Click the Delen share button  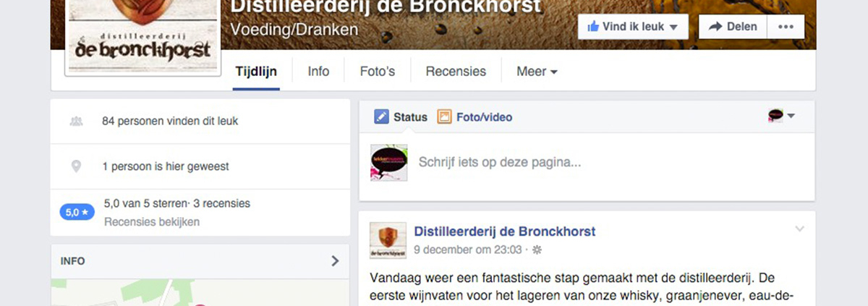(x=733, y=27)
